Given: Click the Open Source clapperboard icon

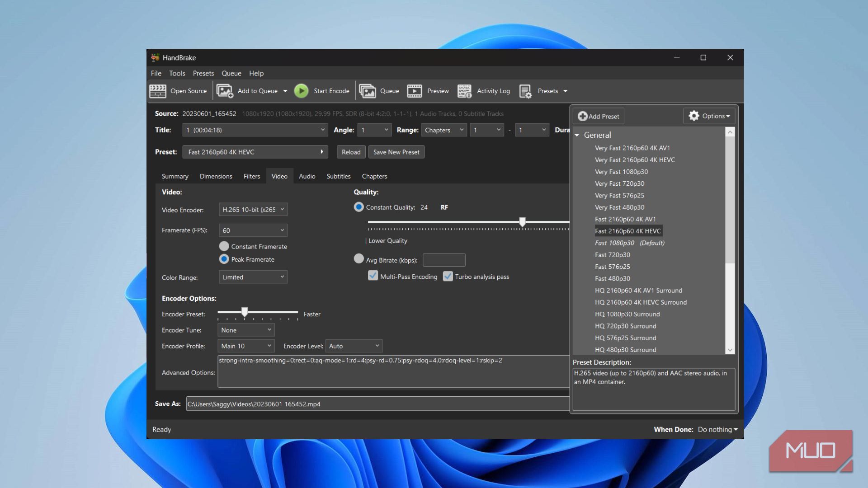Looking at the screenshot, I should tap(158, 91).
